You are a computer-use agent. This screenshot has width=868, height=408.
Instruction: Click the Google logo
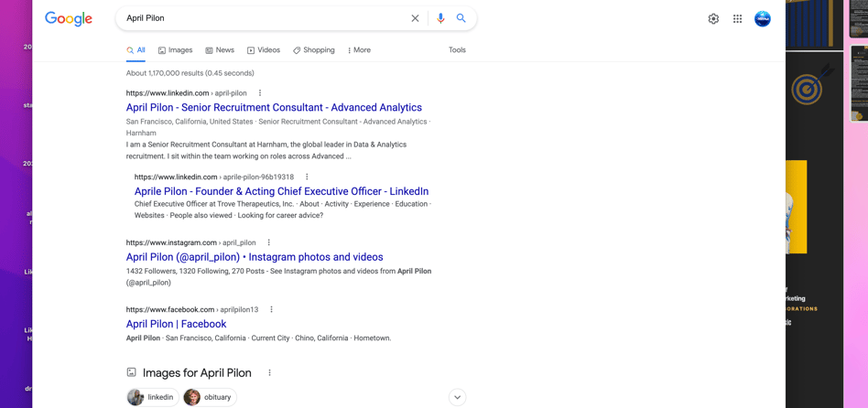(69, 19)
